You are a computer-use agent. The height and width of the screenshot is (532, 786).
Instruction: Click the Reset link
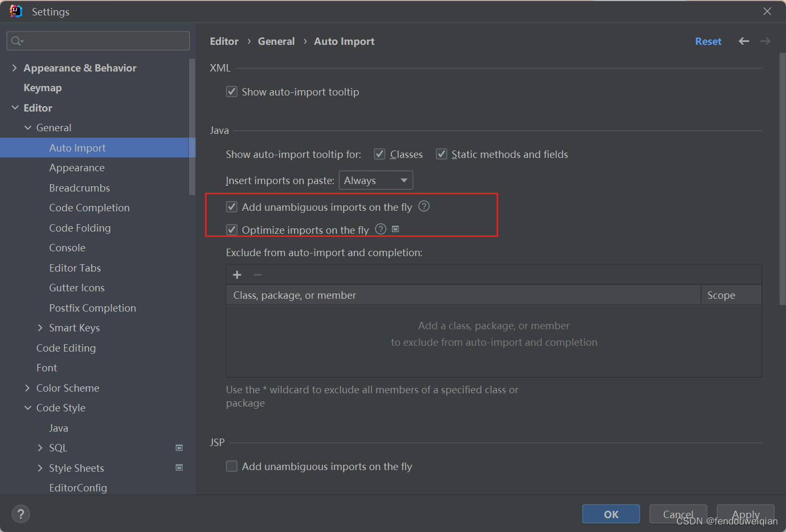point(708,41)
